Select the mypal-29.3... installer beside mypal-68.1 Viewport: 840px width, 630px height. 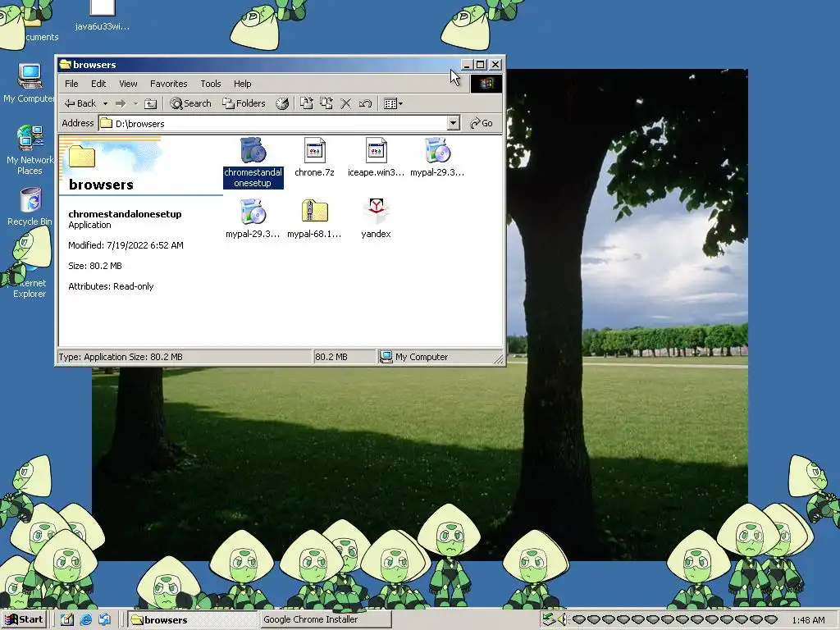tap(253, 218)
